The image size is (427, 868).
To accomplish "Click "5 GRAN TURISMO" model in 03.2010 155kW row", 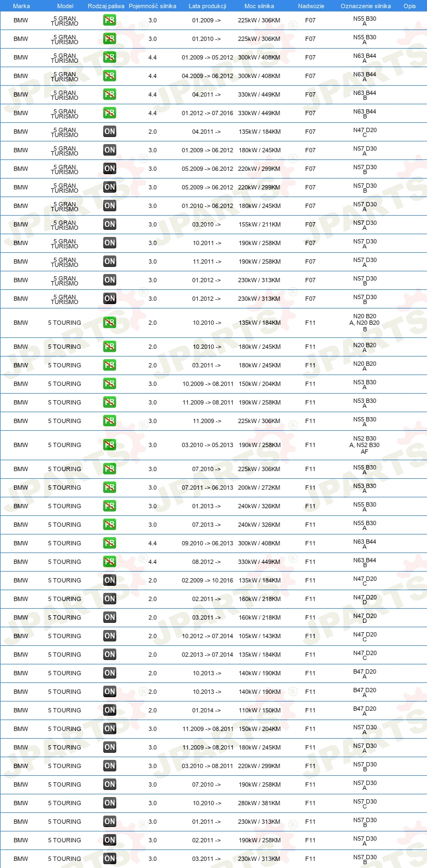I will 64,225.
